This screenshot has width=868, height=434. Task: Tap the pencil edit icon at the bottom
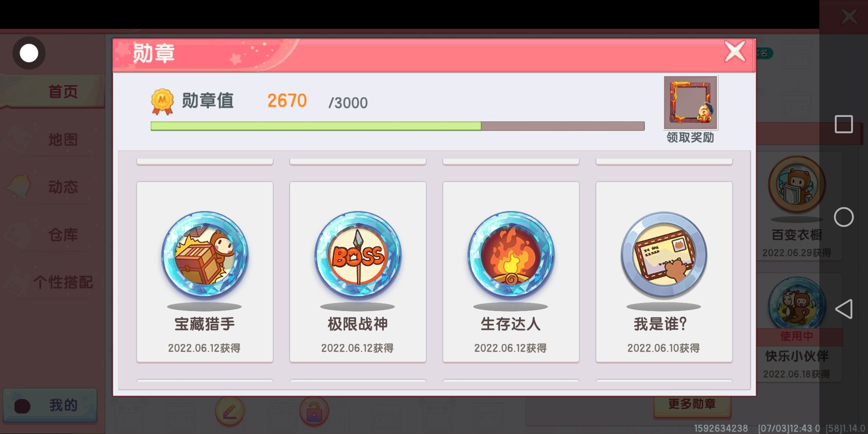[x=230, y=411]
